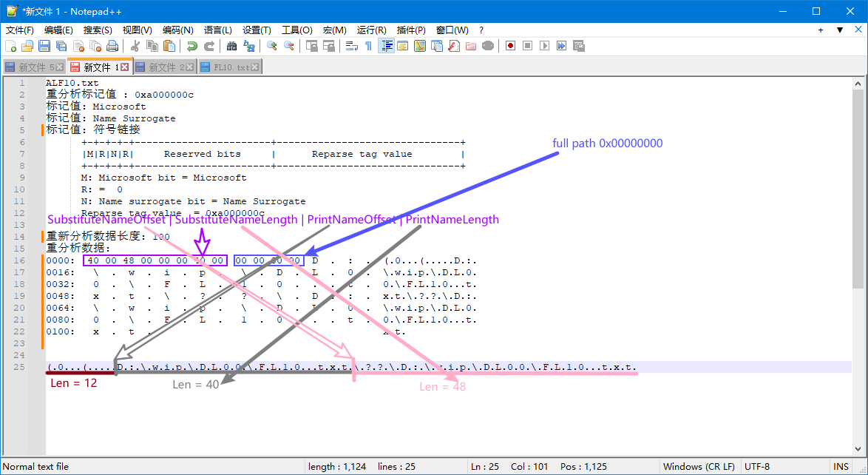
Task: Click the Save file toolbar icon
Action: [x=44, y=46]
